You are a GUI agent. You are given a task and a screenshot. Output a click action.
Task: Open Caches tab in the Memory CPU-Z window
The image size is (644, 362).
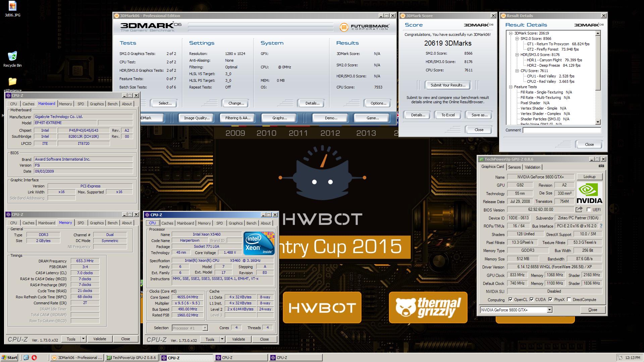pos(28,223)
